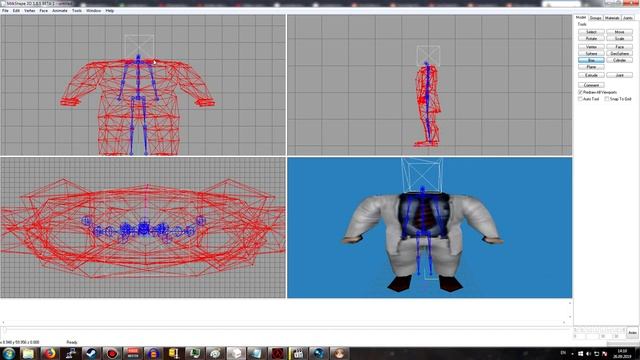640x360 pixels.
Task: Click the highlighted Box tool button
Action: (x=591, y=60)
